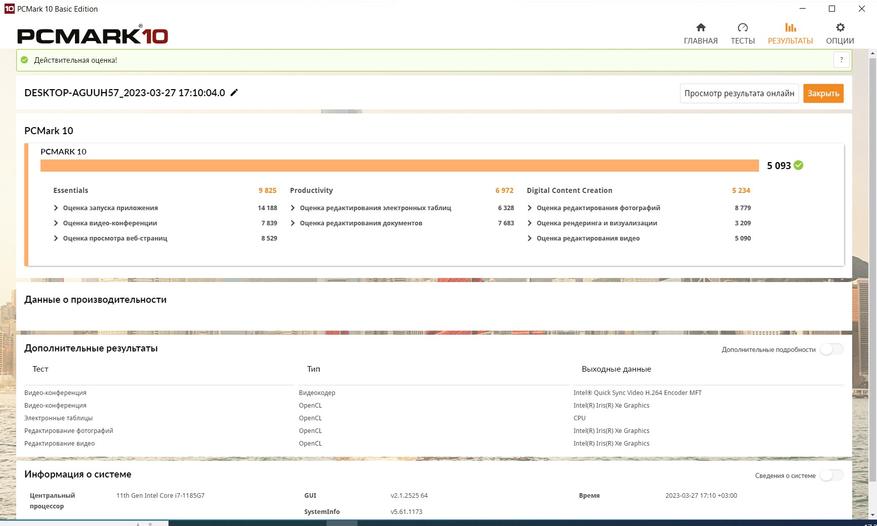Open the Тесты gauge icon

pos(742,27)
